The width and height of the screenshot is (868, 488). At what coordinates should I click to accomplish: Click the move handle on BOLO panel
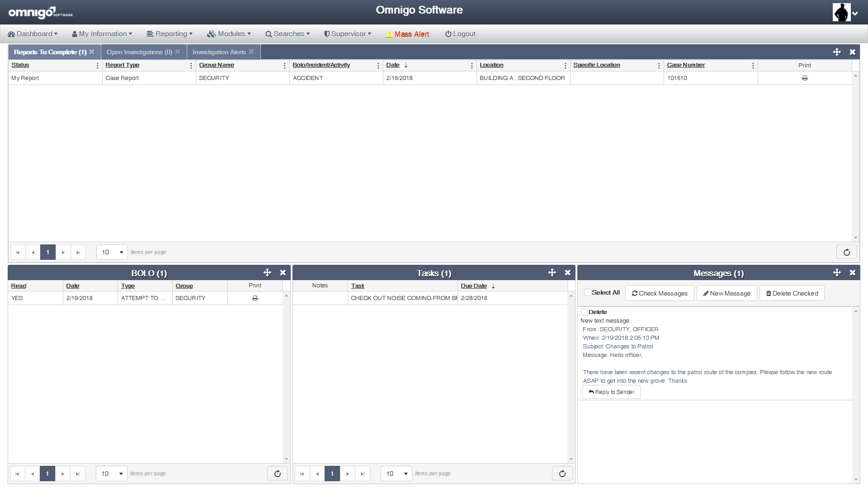point(267,272)
